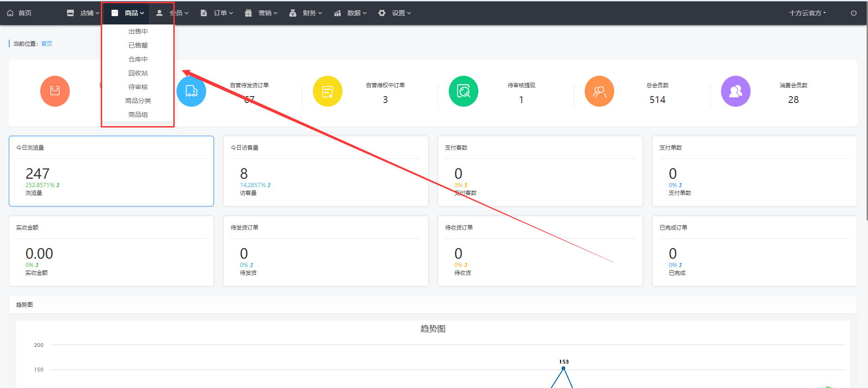Viewport: 868px width, 388px height.
Task: Expand the 店铺 dropdown menu
Action: pyautogui.click(x=84, y=13)
